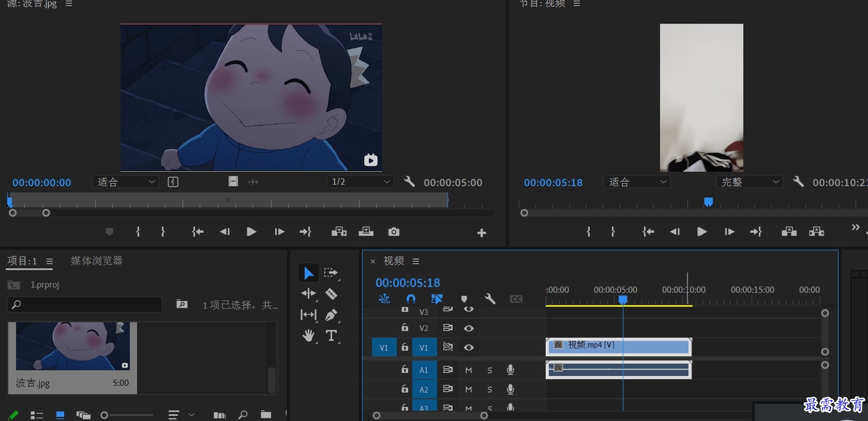Open Program monitor settings wrench
868x421 pixels.
pos(798,182)
